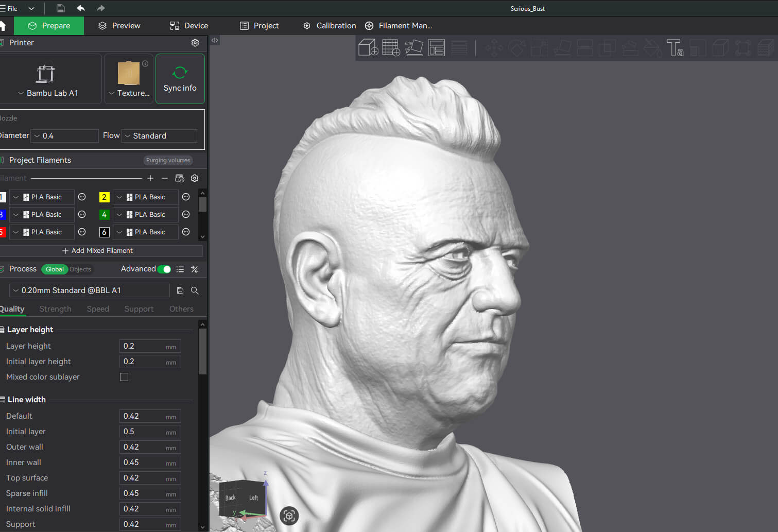Click the Purging volumes button

168,160
